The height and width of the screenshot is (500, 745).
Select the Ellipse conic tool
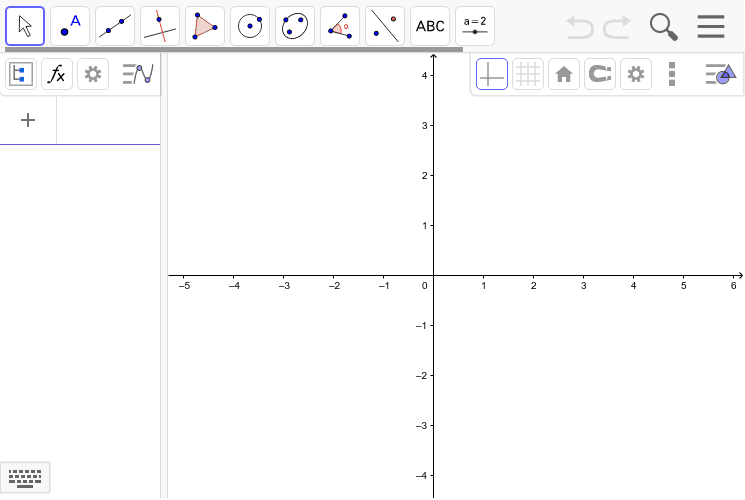click(x=295, y=26)
